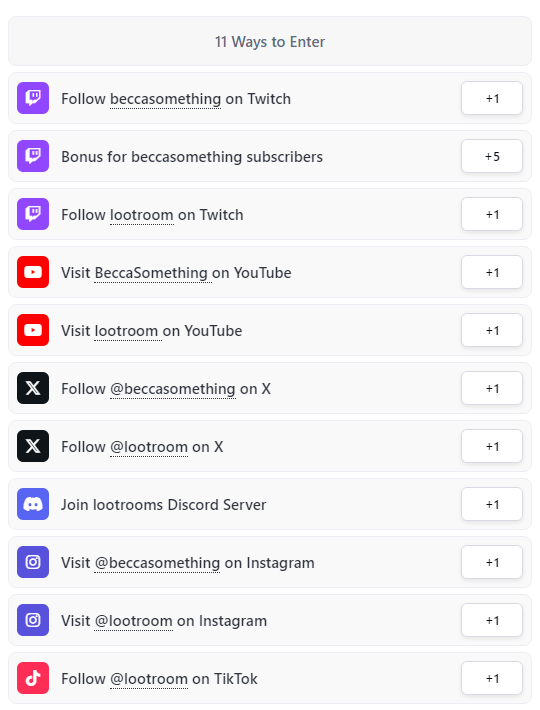Click +1 button for Visit lootroom on YouTube
The height and width of the screenshot is (710, 540).
tap(492, 330)
